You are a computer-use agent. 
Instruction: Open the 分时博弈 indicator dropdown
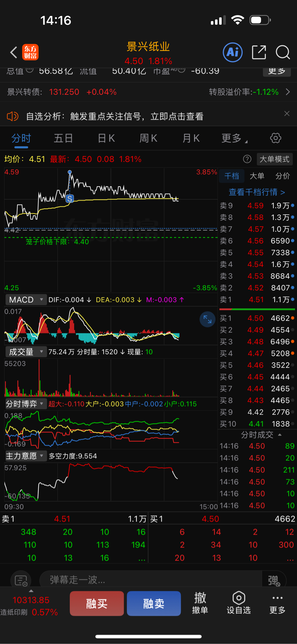[26, 404]
